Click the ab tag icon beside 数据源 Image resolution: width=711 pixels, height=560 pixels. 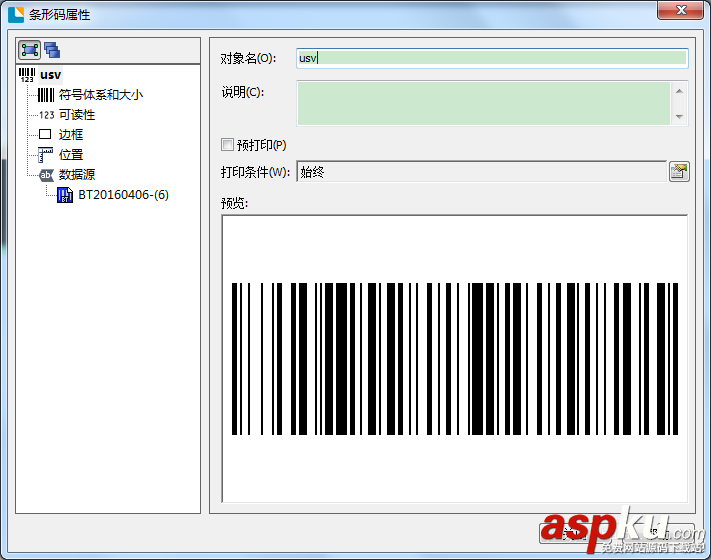(x=46, y=175)
